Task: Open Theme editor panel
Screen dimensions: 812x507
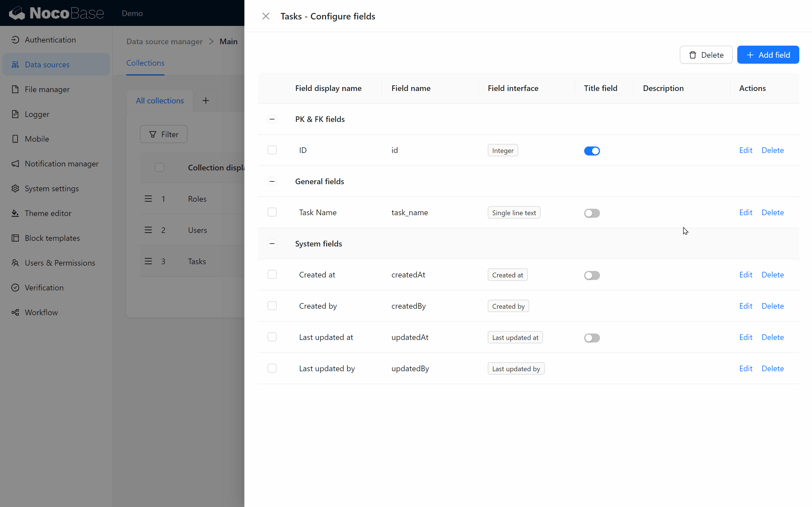Action: click(48, 213)
